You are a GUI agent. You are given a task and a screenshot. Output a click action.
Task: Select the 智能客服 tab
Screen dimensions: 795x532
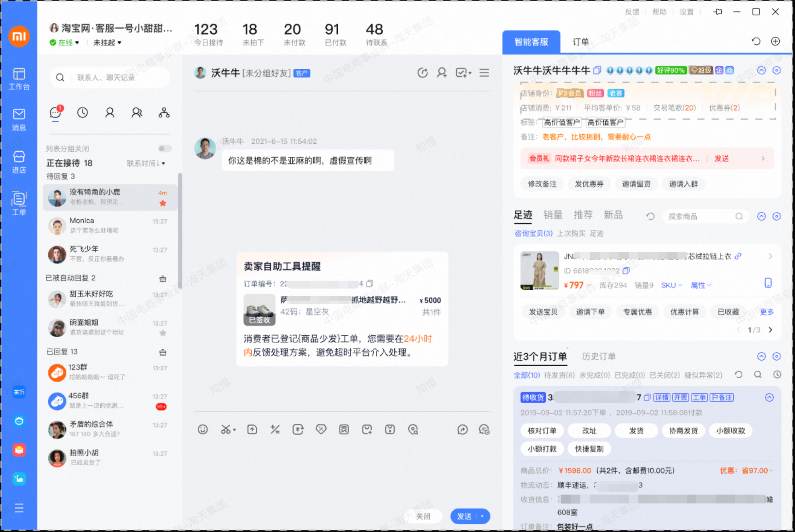[531, 42]
